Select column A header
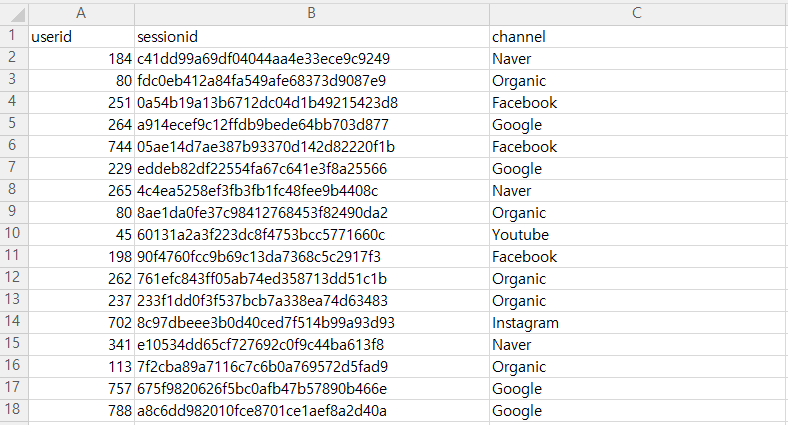The height and width of the screenshot is (425, 788). tap(81, 14)
